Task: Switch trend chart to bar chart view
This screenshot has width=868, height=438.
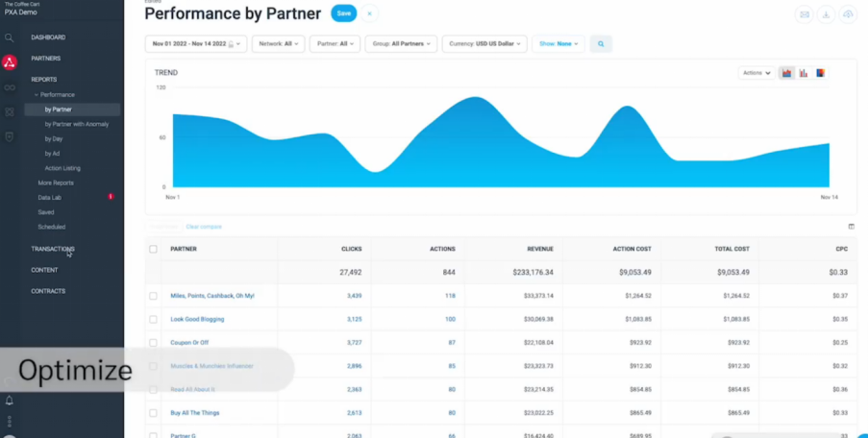Action: click(804, 73)
